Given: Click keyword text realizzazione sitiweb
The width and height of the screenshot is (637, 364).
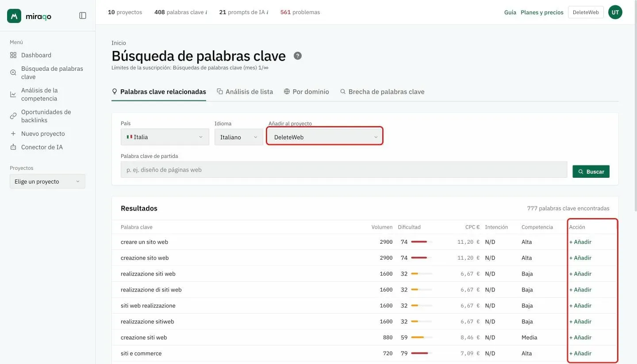Looking at the screenshot, I should 147,322.
